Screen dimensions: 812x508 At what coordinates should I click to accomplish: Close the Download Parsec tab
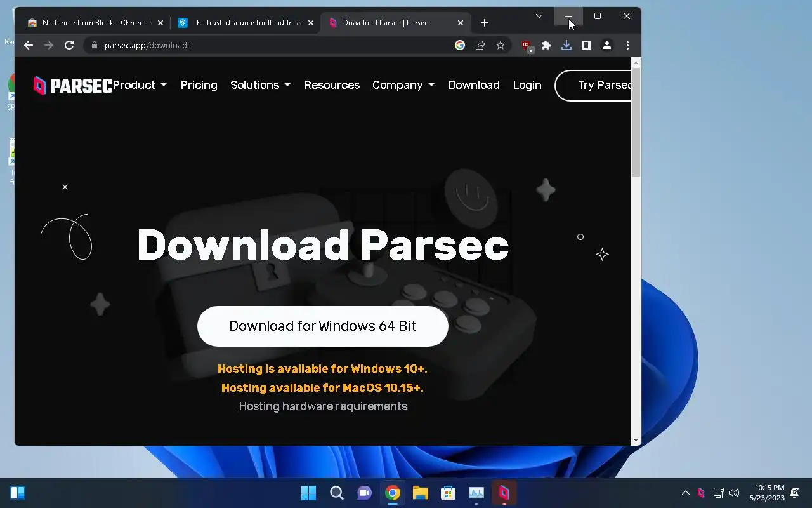[x=461, y=23]
